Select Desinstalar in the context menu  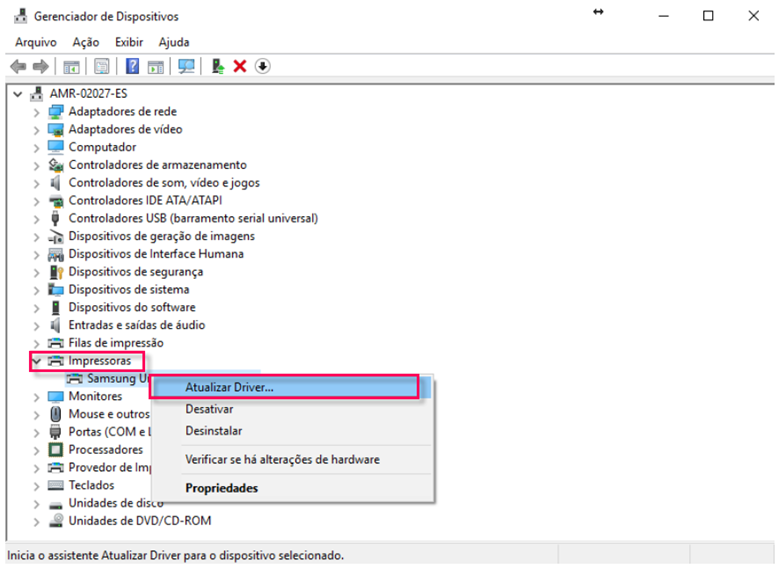pyautogui.click(x=213, y=431)
